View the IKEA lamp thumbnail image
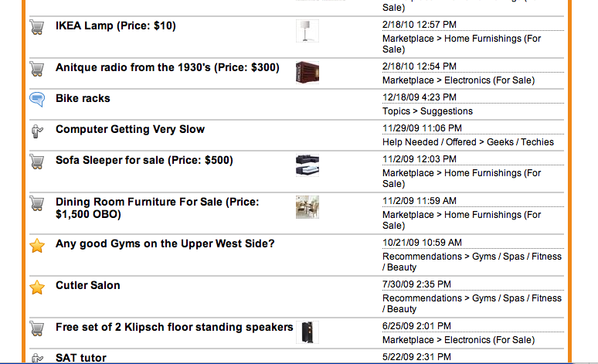Image resolution: width=598 pixels, height=364 pixels. (307, 32)
